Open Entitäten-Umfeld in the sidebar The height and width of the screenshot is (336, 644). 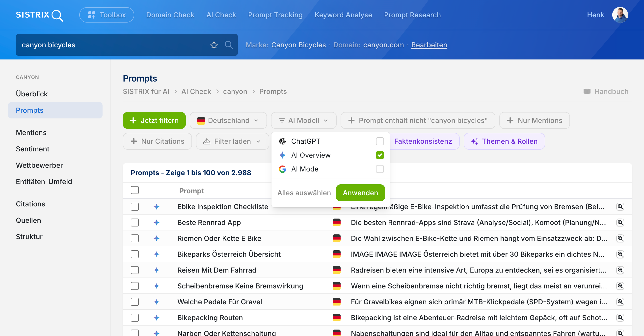[x=44, y=182]
